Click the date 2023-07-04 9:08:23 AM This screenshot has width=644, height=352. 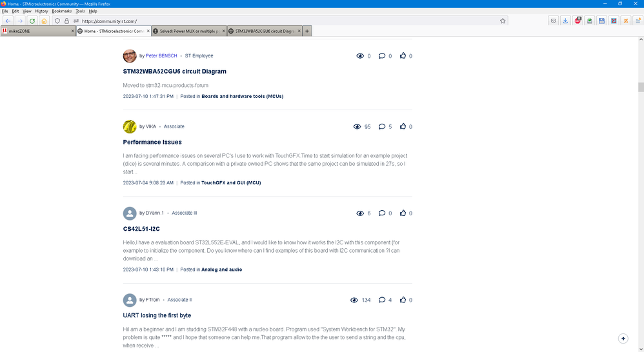[148, 183]
